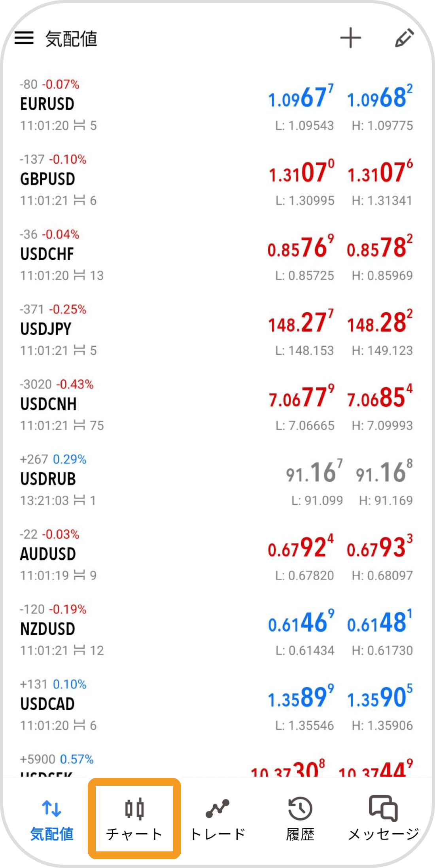Tap the USDJPY bid price 148.27

click(301, 322)
